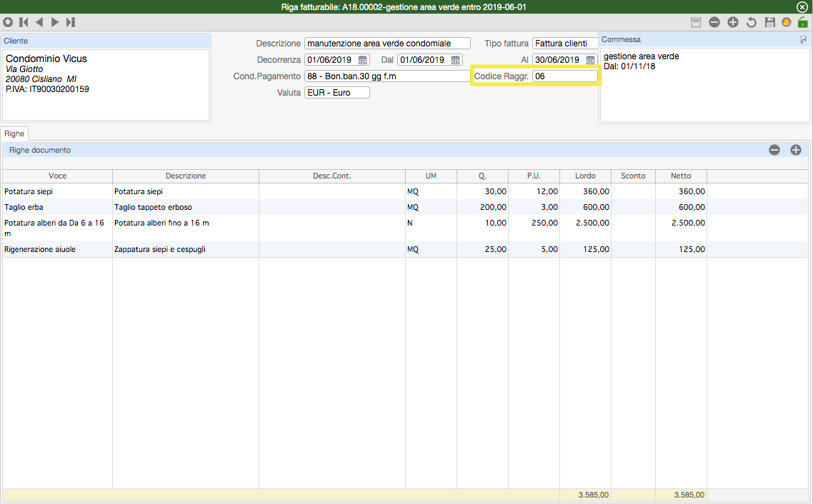Click the gestione area verde commessa text
This screenshot has width=813, height=504.
[641, 56]
